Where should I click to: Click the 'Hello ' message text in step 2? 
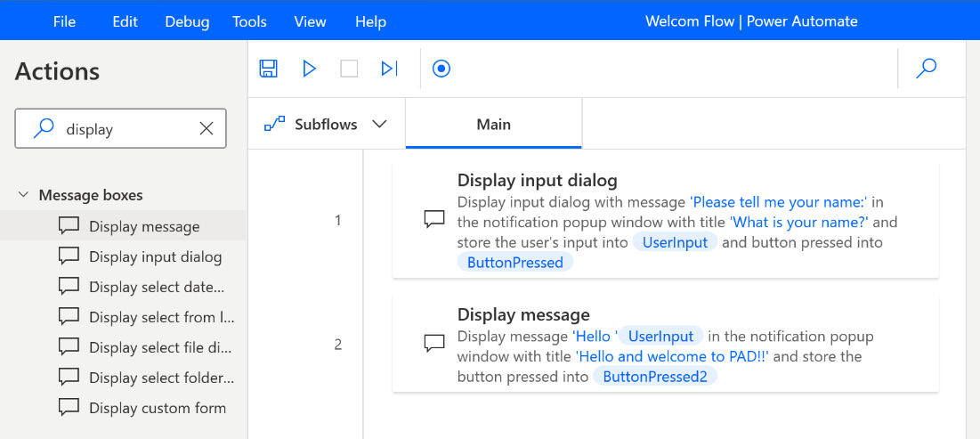pos(595,336)
